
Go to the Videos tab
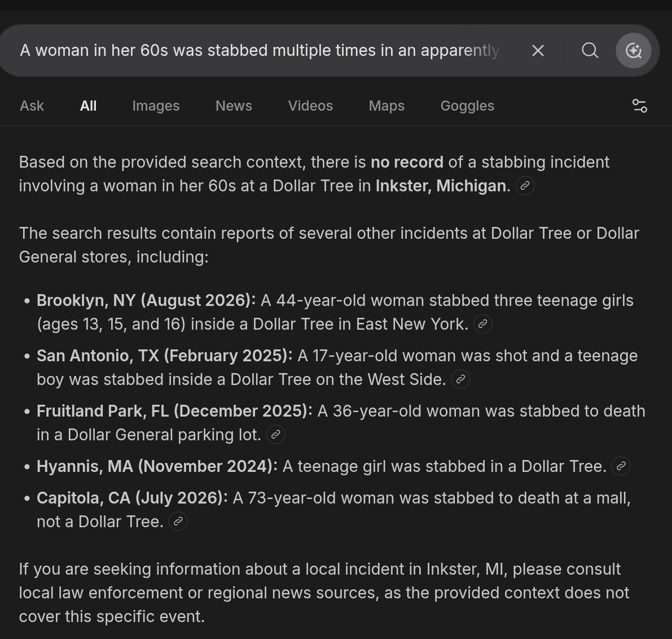(310, 106)
